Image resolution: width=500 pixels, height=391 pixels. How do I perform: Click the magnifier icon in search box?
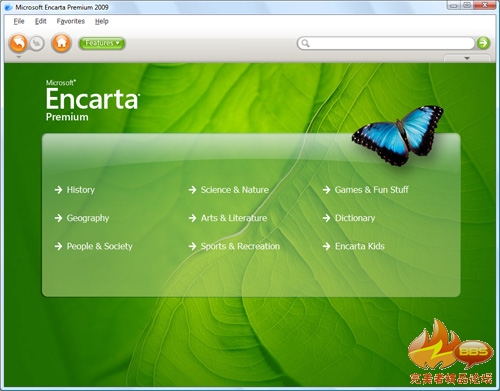305,43
